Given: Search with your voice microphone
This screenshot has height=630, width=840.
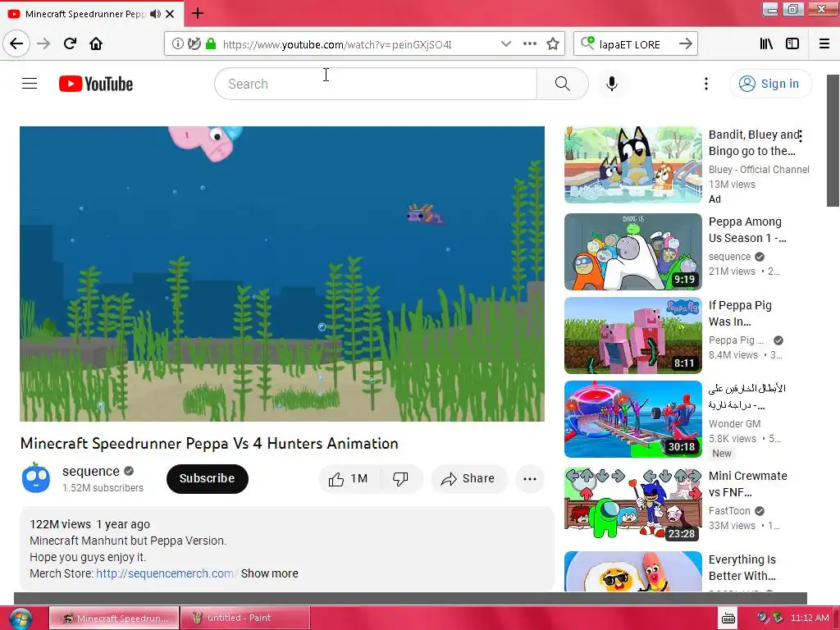Looking at the screenshot, I should (x=612, y=84).
